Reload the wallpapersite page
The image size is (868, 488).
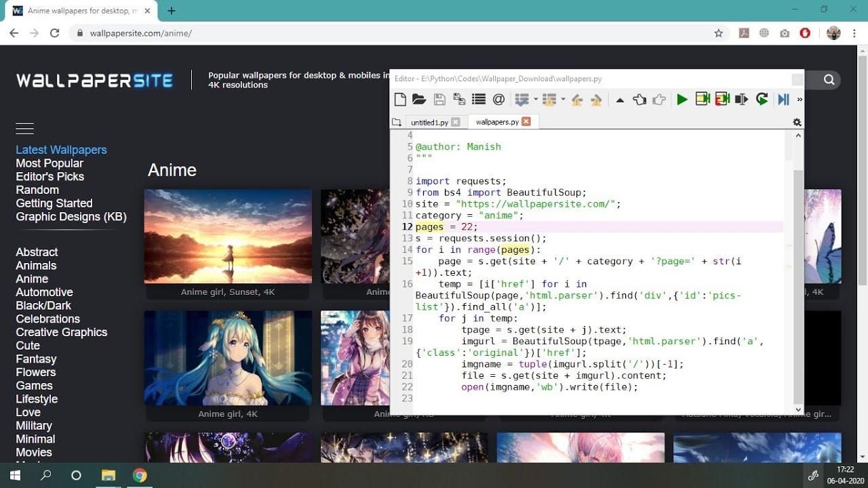tap(55, 33)
